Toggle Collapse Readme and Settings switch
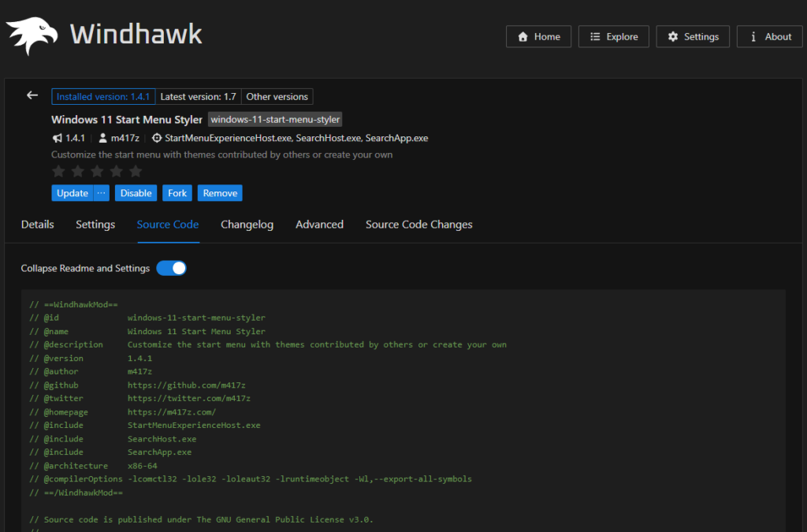Viewport: 807px width, 532px height. point(171,268)
